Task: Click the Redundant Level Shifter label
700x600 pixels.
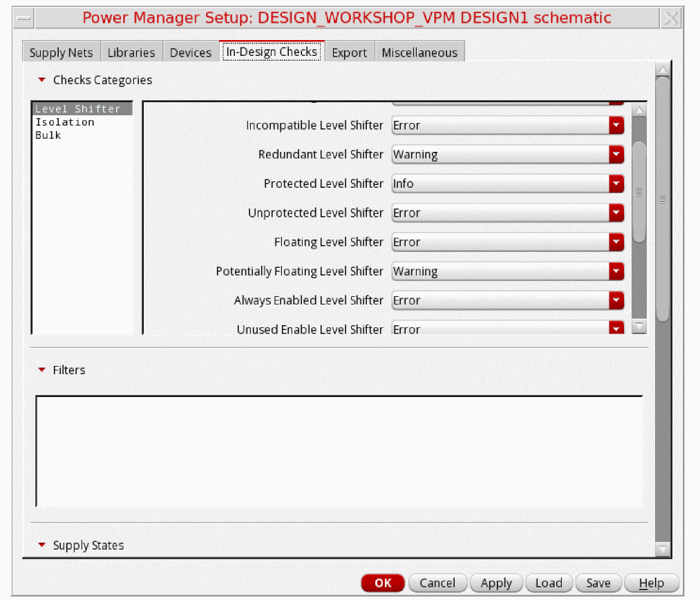Action: pyautogui.click(x=321, y=155)
